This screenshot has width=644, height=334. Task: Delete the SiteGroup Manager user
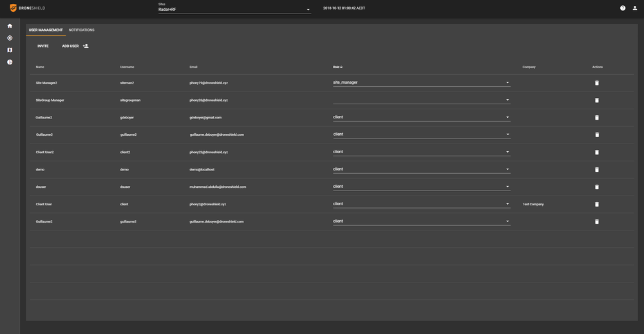(x=597, y=100)
